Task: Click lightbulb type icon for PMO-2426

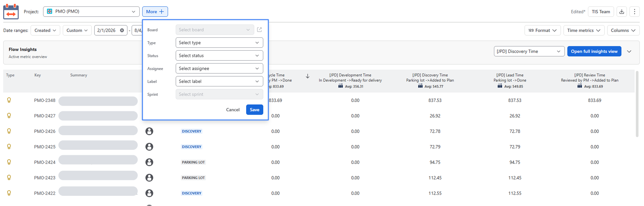Action: pos(9,131)
